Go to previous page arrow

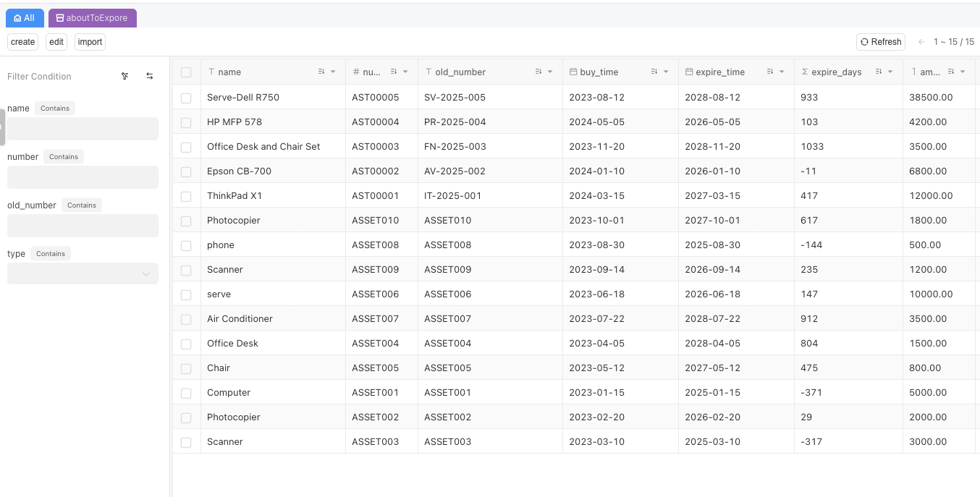click(921, 42)
